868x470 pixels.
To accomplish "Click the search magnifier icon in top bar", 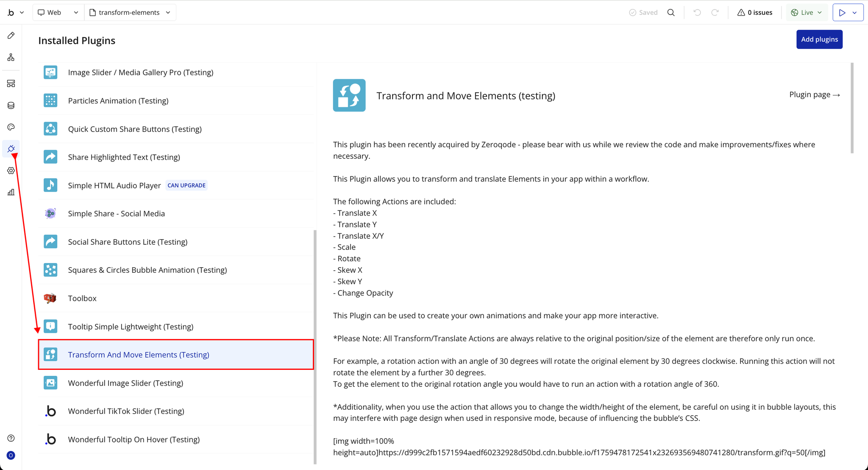I will [671, 12].
